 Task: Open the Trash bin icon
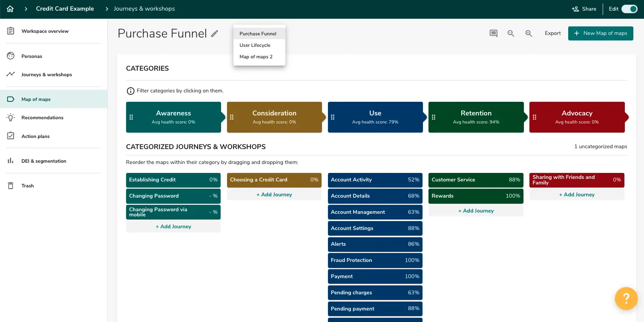[x=11, y=185]
